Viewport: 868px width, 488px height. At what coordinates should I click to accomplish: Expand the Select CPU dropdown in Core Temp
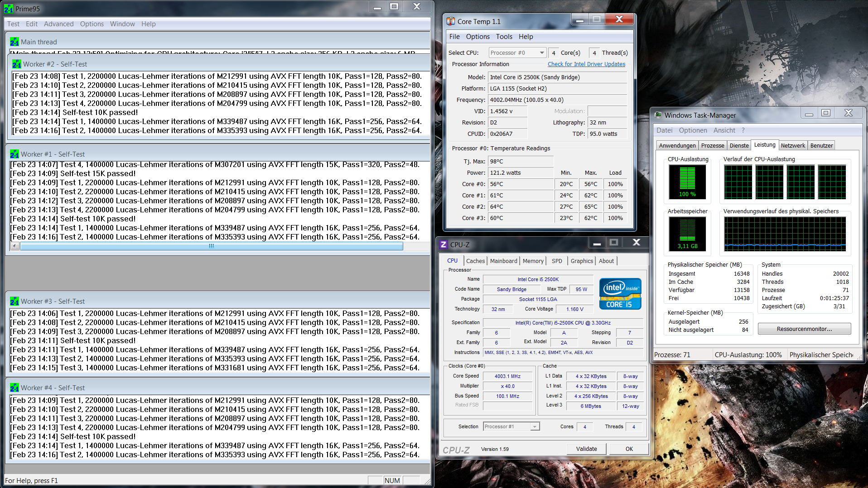517,53
